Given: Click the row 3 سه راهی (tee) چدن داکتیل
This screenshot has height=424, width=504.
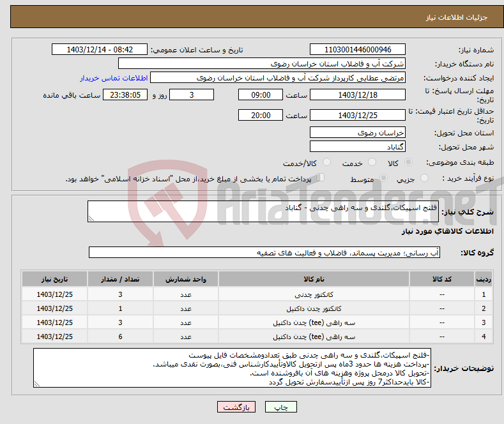Looking at the screenshot, I should coord(314,322).
